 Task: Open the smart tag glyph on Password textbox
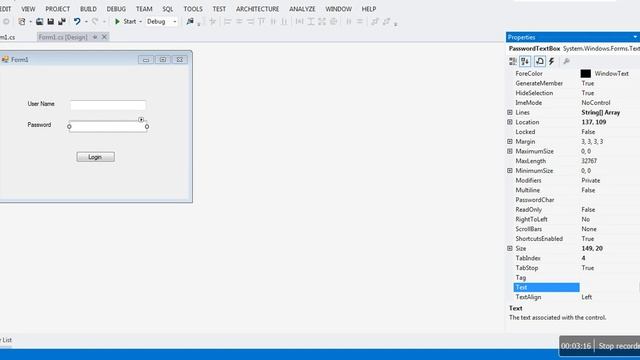141,120
